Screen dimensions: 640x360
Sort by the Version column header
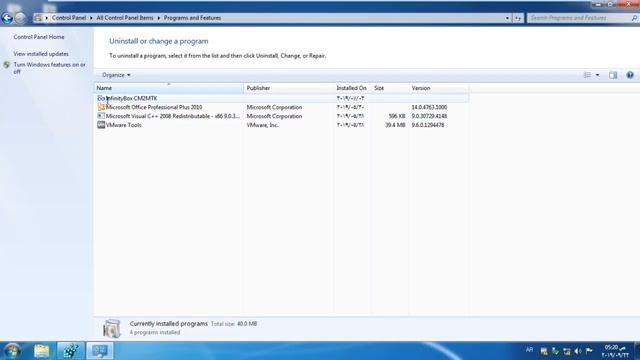pos(438,88)
